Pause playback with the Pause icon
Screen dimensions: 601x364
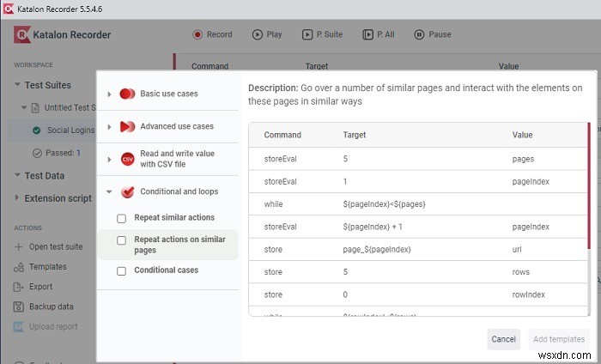[x=419, y=35]
